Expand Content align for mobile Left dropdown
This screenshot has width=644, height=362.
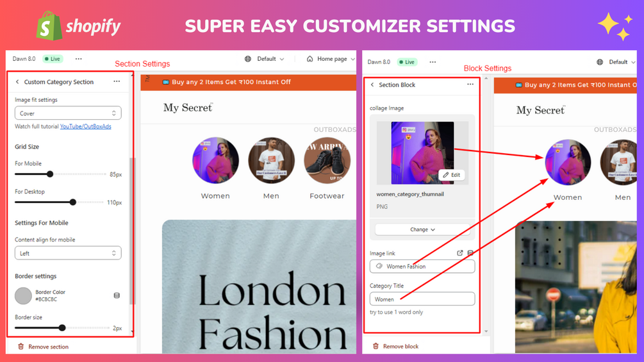coord(68,253)
